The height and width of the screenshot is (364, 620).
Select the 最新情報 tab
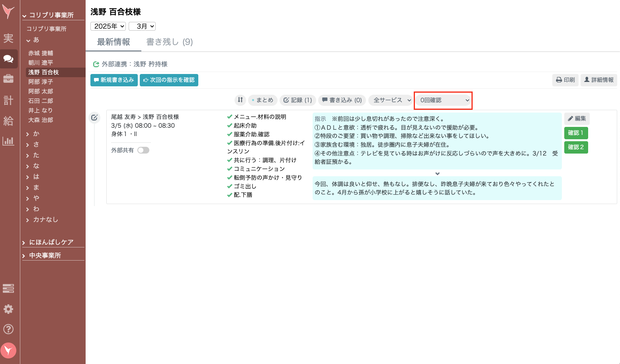coord(113,42)
